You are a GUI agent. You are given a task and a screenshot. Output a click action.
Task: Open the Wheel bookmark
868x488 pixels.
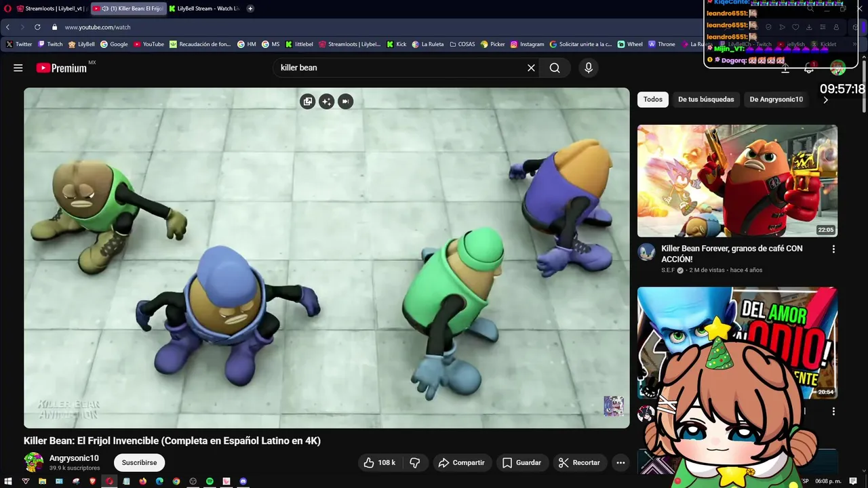[x=630, y=44]
